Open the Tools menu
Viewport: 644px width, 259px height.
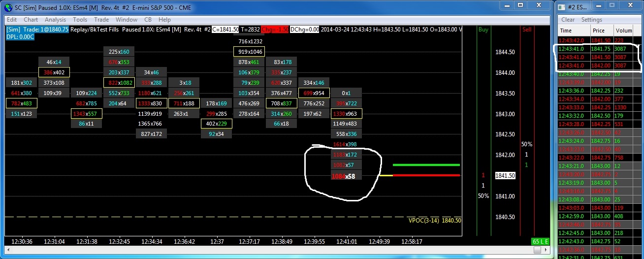pyautogui.click(x=80, y=20)
